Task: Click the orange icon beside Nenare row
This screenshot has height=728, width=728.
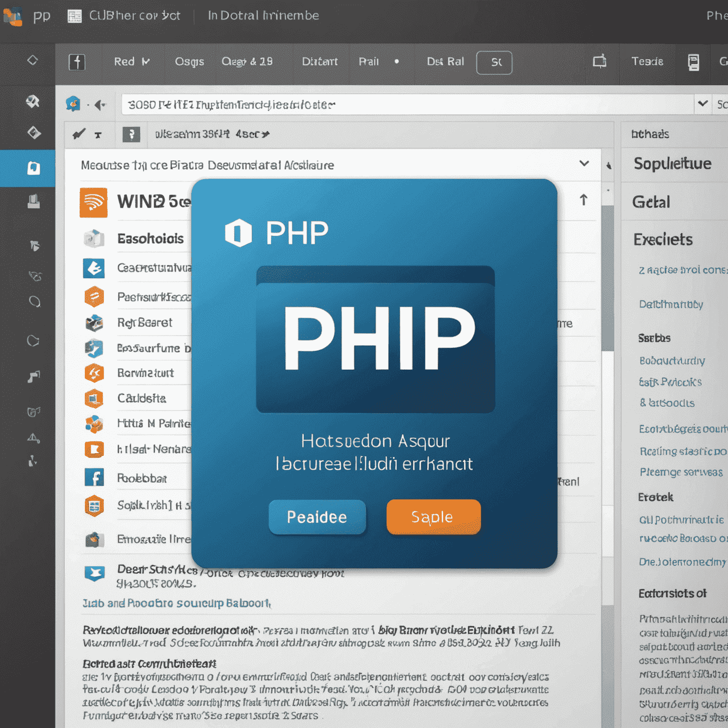Action: (94, 449)
